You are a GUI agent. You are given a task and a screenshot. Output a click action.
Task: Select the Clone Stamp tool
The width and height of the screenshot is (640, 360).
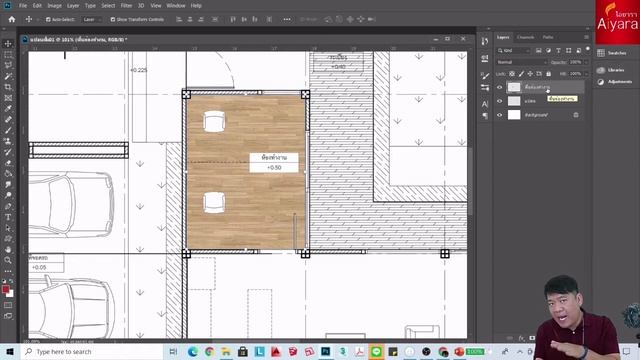point(8,141)
